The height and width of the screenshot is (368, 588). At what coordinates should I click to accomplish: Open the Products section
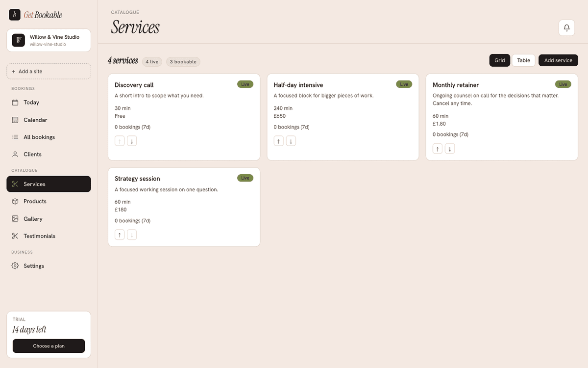coord(49,201)
